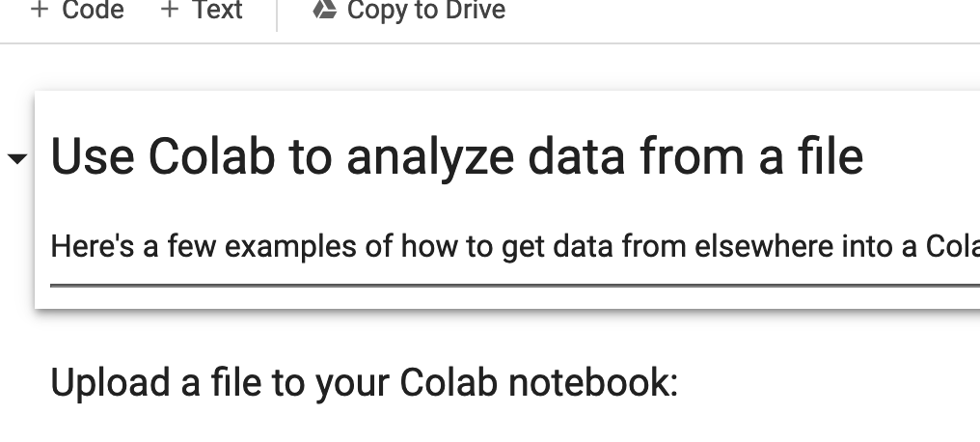This screenshot has width=980, height=442.
Task: Click the plus icon beside Code
Action: [39, 10]
